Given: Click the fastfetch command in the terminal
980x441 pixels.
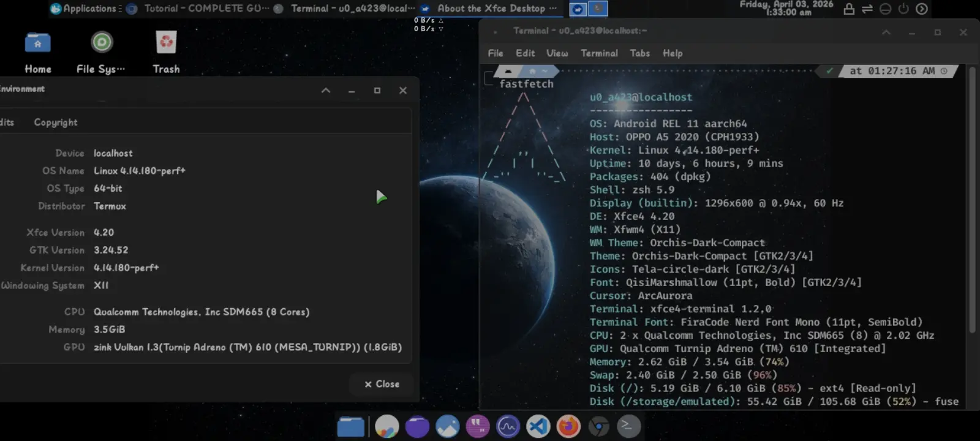Looking at the screenshot, I should pyautogui.click(x=526, y=84).
